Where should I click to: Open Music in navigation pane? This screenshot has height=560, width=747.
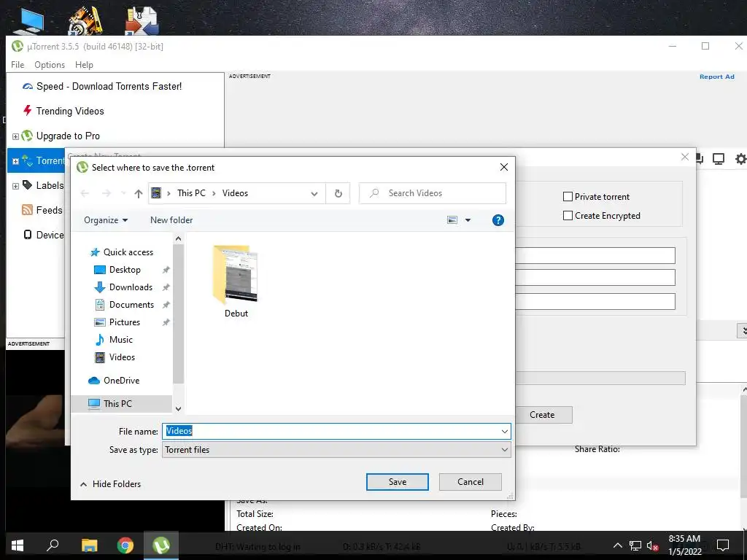point(120,340)
